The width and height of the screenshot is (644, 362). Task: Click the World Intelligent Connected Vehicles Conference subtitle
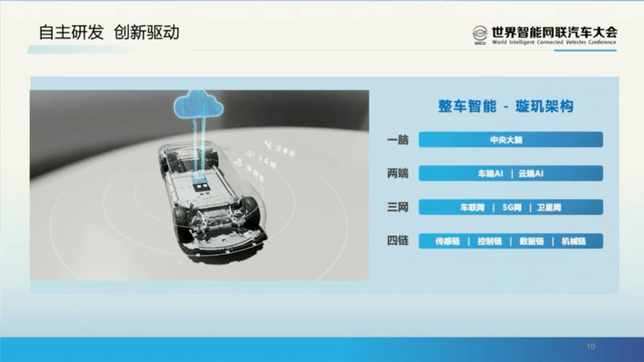554,42
